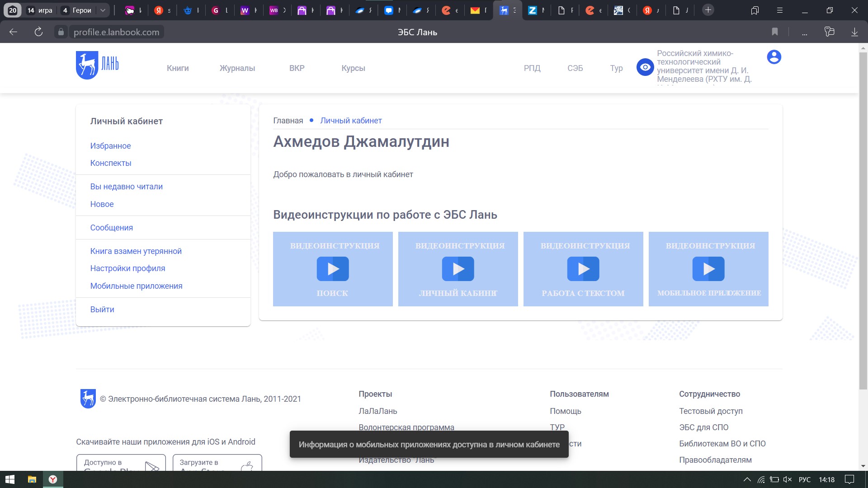Screen dimensions: 868x488
Task: Open ВКР in the top navigation
Action: tap(297, 68)
